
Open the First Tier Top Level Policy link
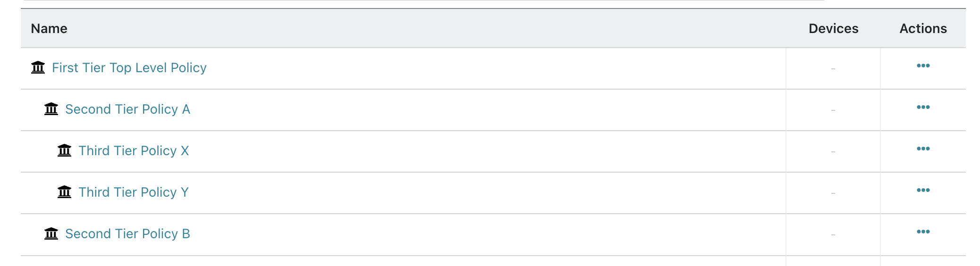[129, 68]
